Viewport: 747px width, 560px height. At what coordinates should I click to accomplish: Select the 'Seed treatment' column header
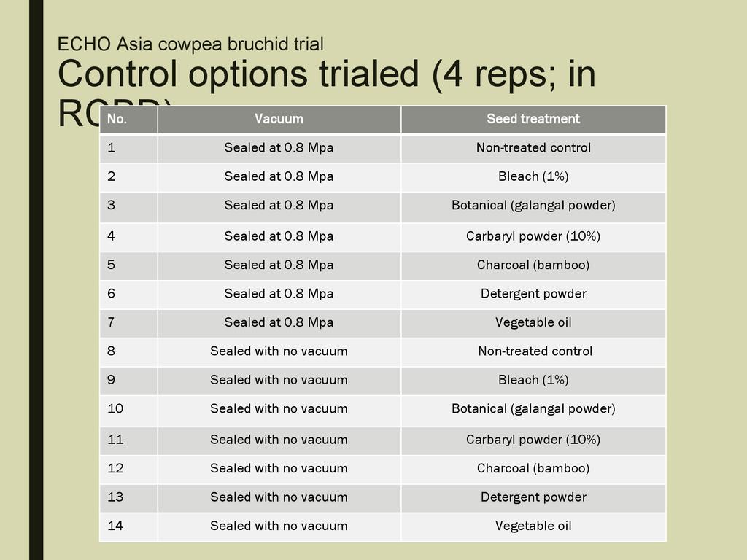tap(533, 119)
